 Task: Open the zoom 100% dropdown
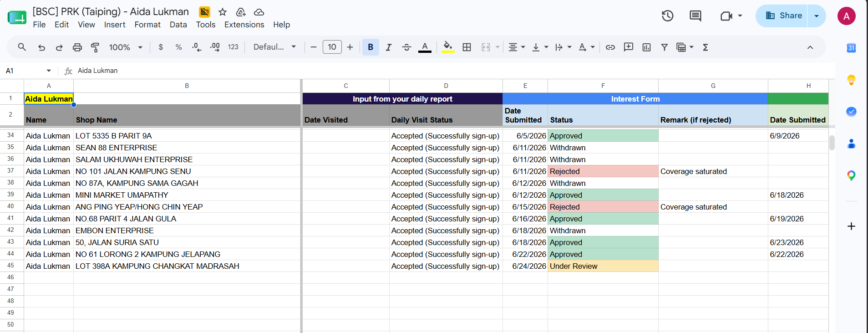point(126,47)
